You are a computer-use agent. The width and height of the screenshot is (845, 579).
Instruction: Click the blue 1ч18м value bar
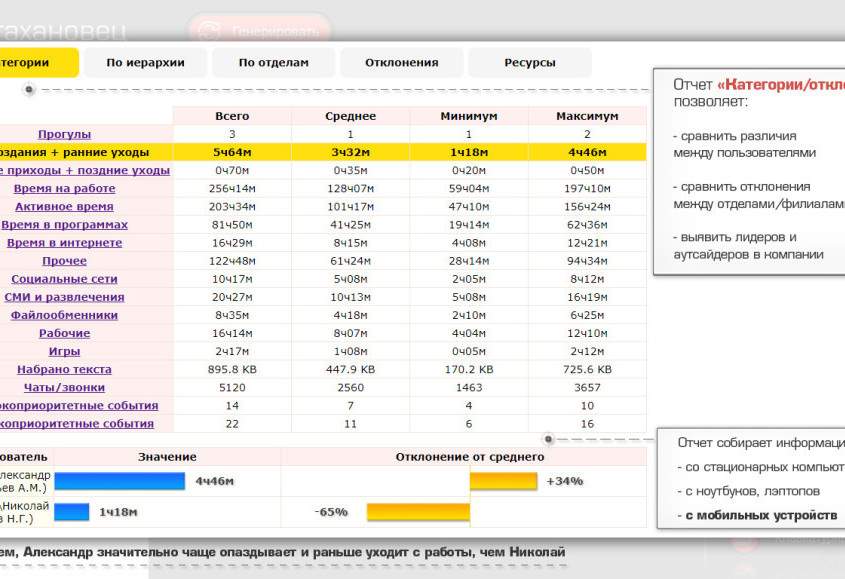click(72, 512)
